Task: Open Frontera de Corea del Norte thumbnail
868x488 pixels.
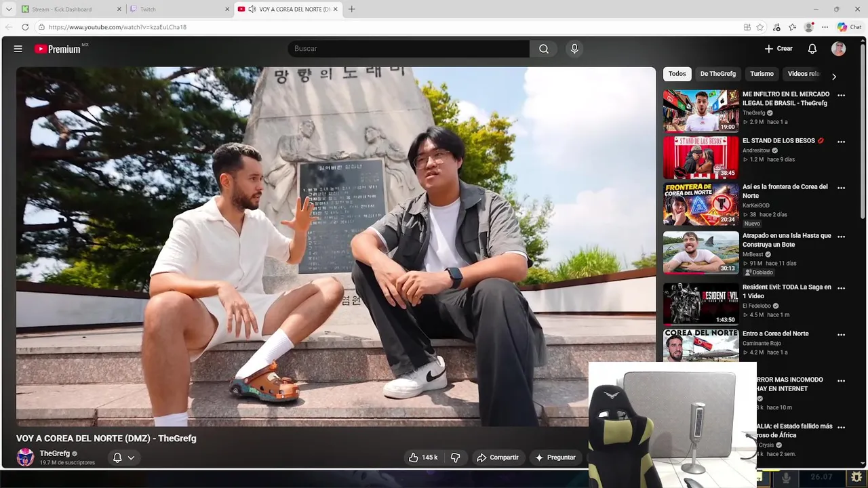Action: click(701, 204)
